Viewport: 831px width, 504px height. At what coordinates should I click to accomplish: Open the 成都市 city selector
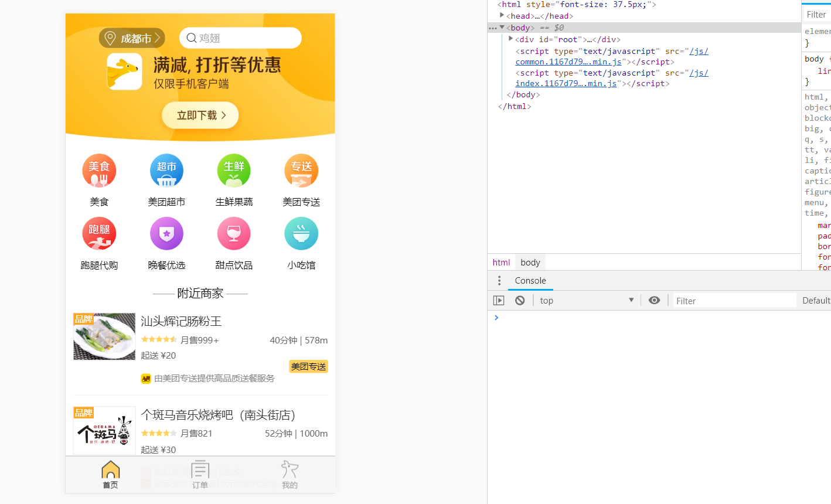tap(132, 38)
